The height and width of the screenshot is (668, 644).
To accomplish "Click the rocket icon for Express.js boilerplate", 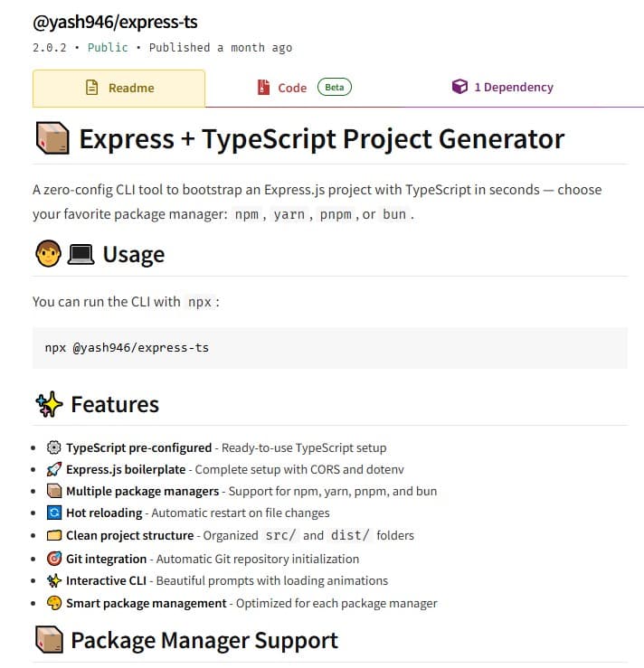I will point(54,469).
